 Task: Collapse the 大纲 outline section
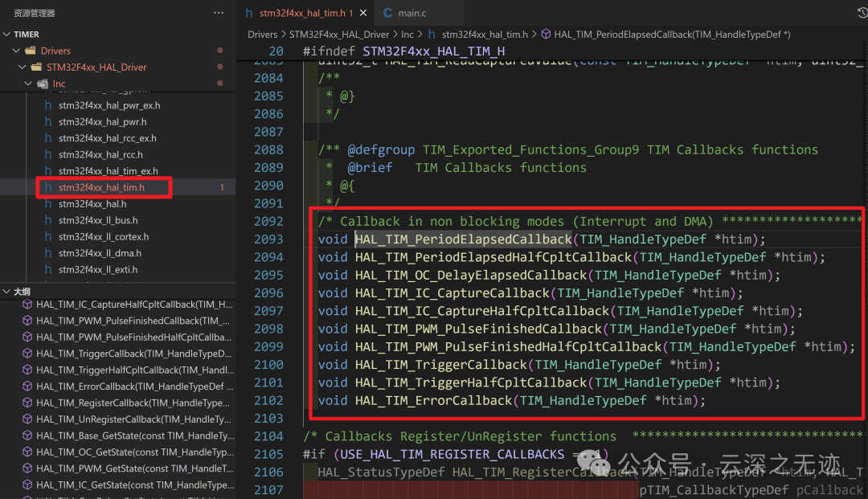click(x=6, y=292)
